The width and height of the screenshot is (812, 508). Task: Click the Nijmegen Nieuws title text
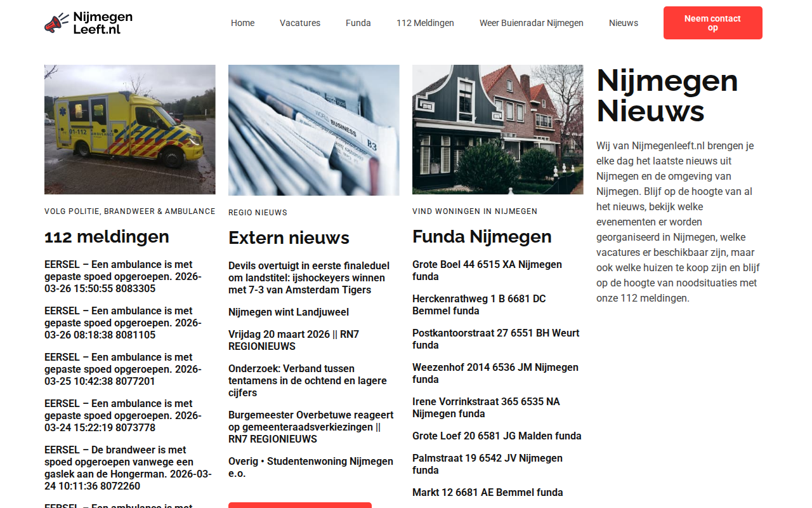tap(667, 96)
